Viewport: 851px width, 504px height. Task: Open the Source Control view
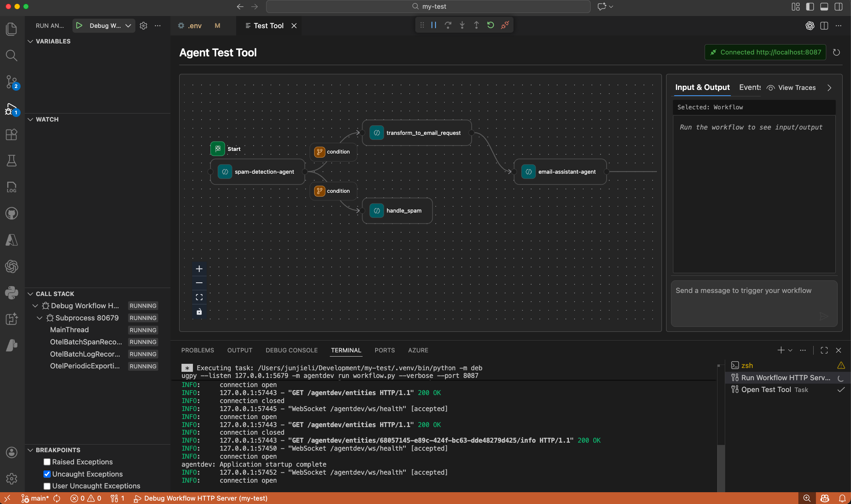tap(11, 82)
